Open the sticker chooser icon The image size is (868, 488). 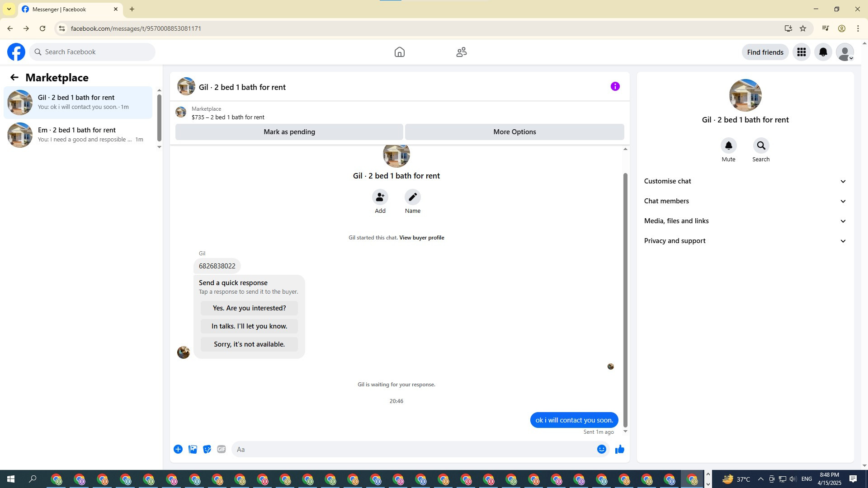pyautogui.click(x=207, y=449)
